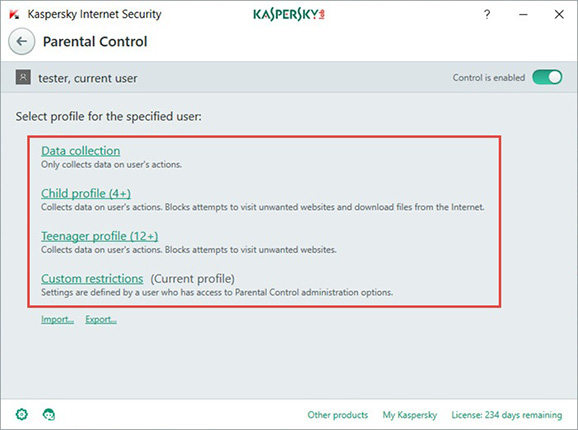
Task: Click the 'Parental Control' heading
Action: 95,42
